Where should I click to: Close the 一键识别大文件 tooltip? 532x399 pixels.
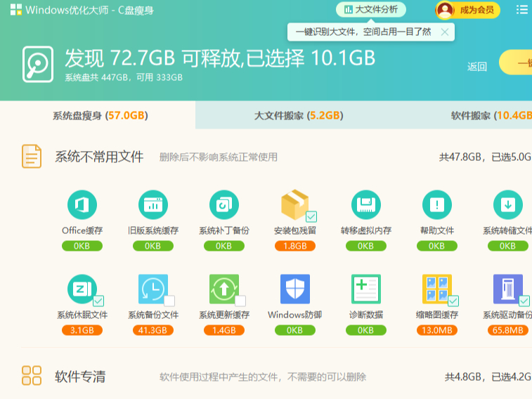click(x=444, y=32)
